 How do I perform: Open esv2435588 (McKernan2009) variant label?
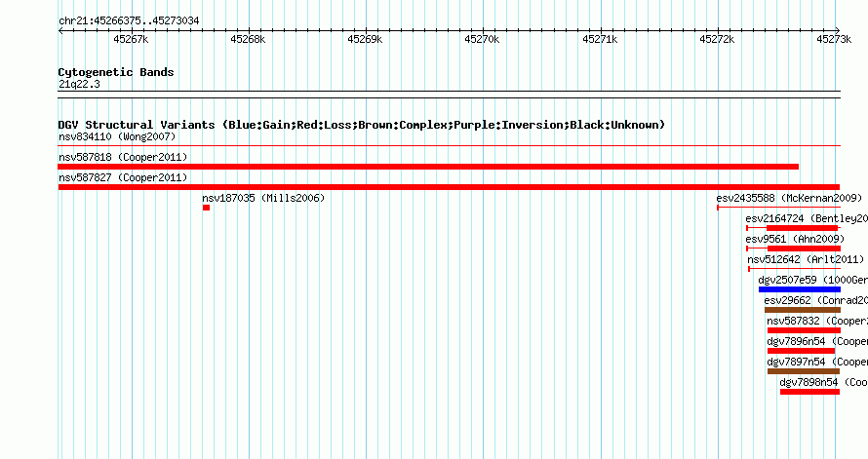point(789,198)
